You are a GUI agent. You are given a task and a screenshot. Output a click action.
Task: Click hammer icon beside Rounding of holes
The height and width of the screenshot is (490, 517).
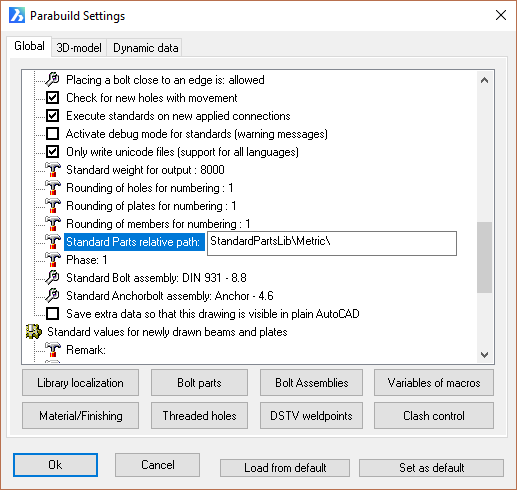click(x=53, y=188)
